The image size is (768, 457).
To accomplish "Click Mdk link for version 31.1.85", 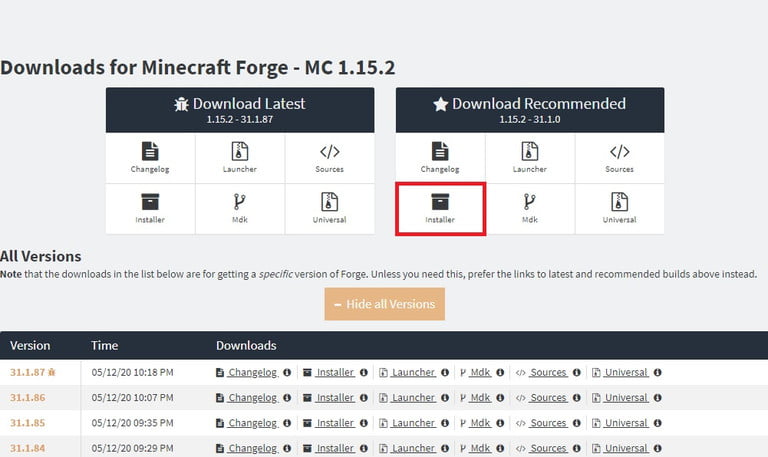I will click(x=480, y=423).
